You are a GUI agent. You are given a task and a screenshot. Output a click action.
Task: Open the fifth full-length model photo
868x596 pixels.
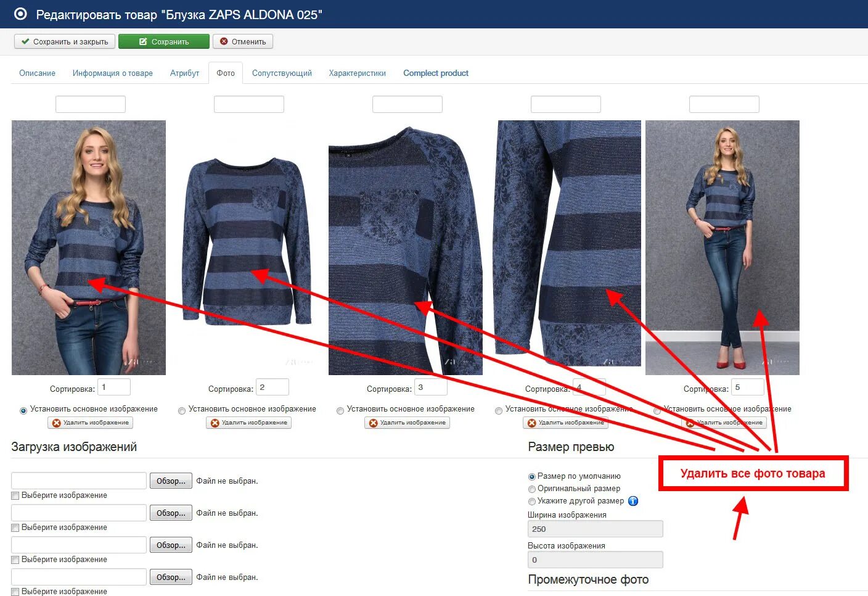pos(723,247)
